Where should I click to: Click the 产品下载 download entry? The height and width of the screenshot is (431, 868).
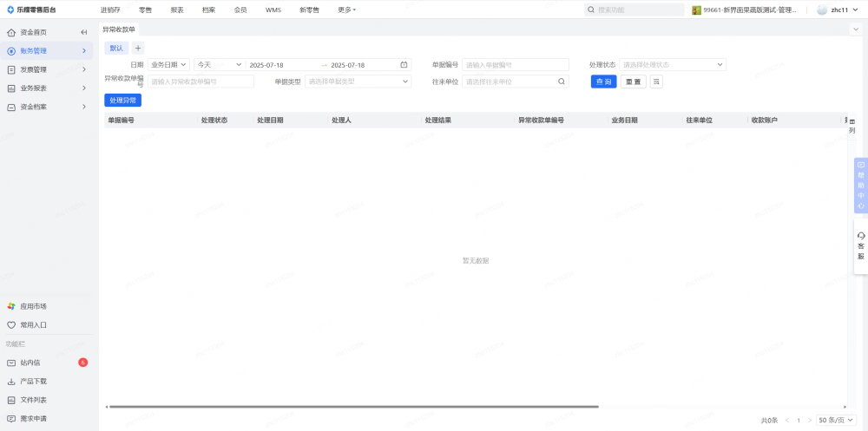[33, 382]
